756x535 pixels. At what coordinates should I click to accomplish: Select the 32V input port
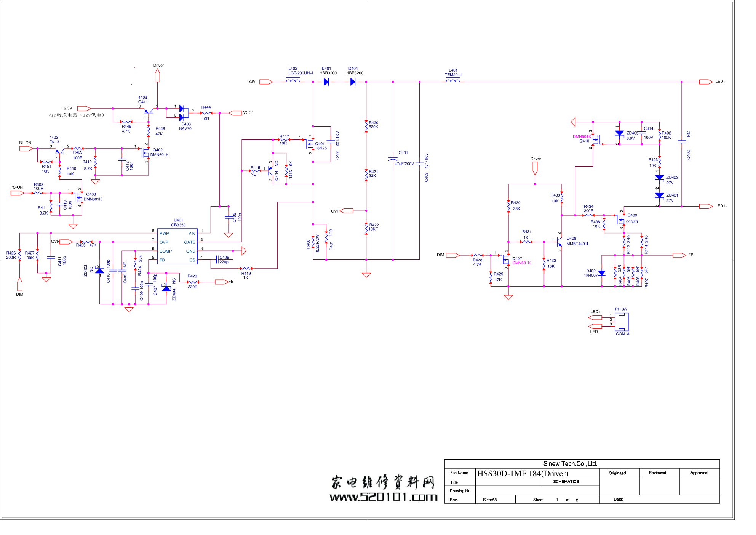tap(266, 82)
